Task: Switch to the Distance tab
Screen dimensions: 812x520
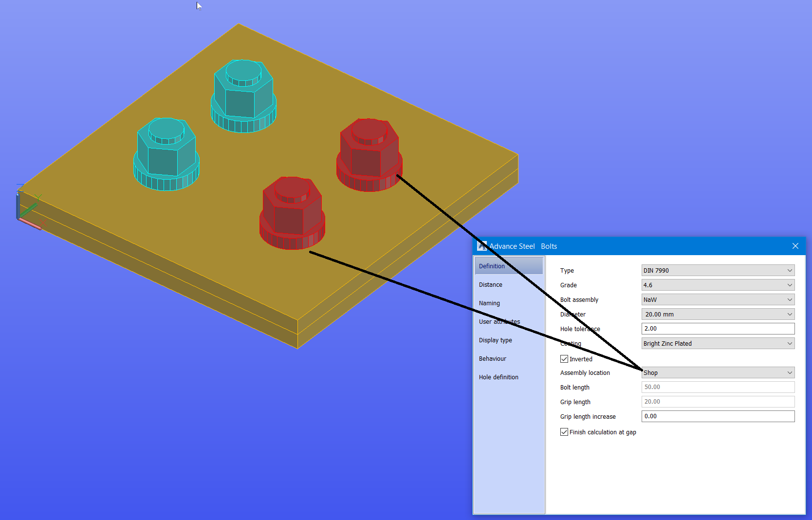Action: click(x=491, y=284)
